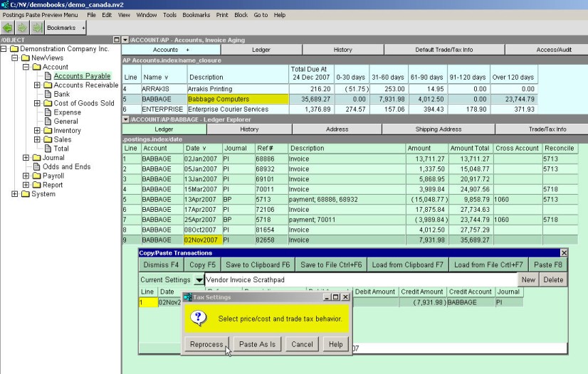588x374 pixels.
Task: Click the forward green arrow toolbar icon
Action: 22,28
